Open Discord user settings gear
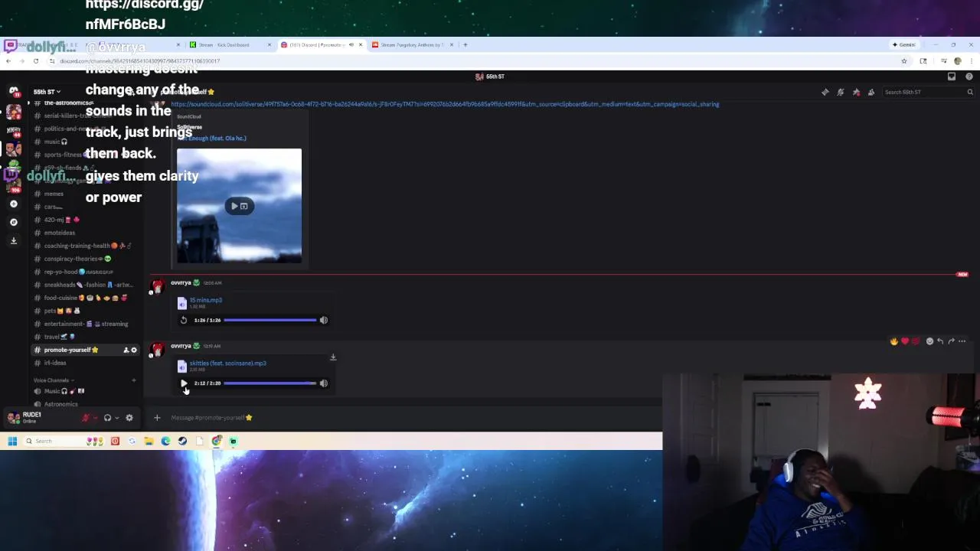This screenshot has width=980, height=551. (129, 418)
